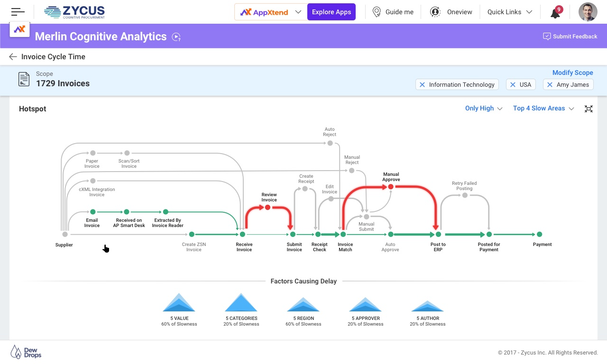Image resolution: width=607 pixels, height=364 pixels.
Task: Remove the Amy James filter chip
Action: point(550,85)
